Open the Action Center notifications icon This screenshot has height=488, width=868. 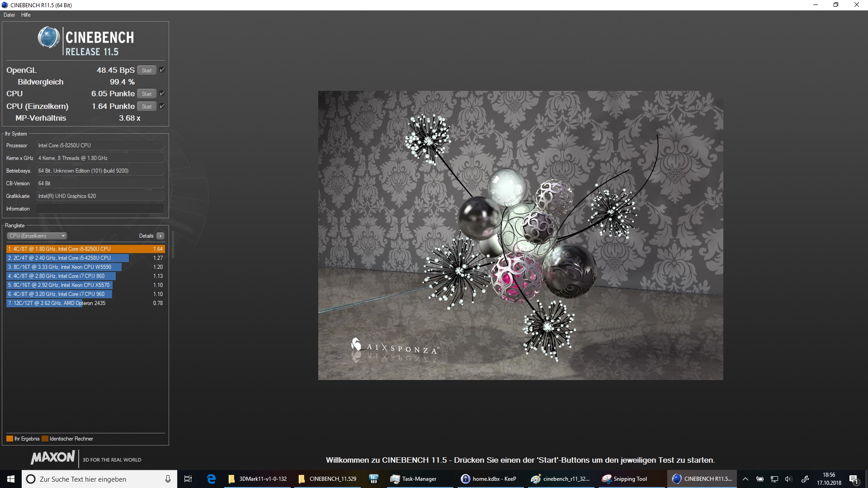(x=854, y=479)
